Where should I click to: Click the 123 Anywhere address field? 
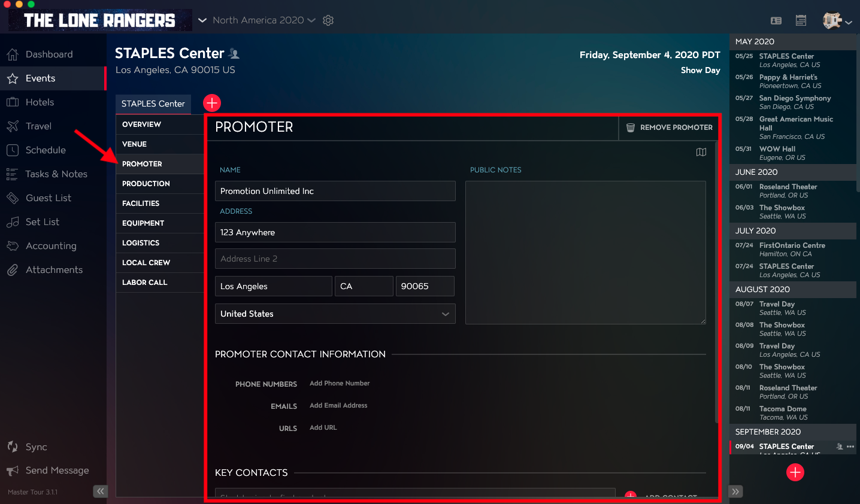tap(335, 232)
